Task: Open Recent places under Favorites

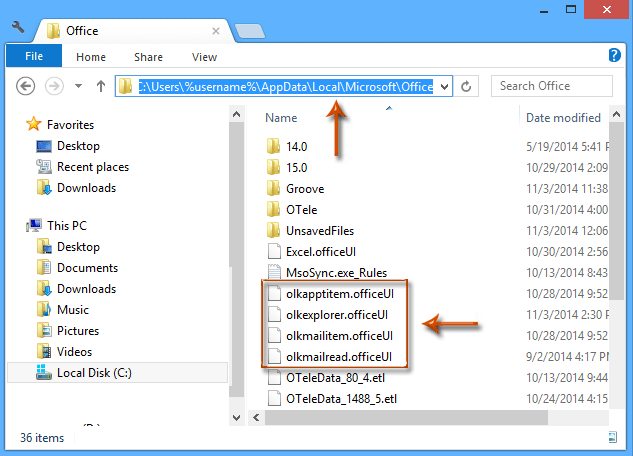Action: (92, 167)
